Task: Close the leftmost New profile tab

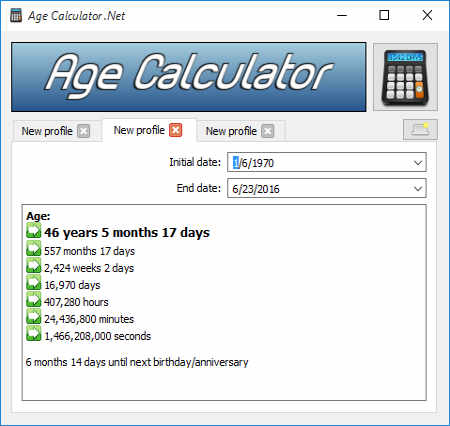Action: 84,131
